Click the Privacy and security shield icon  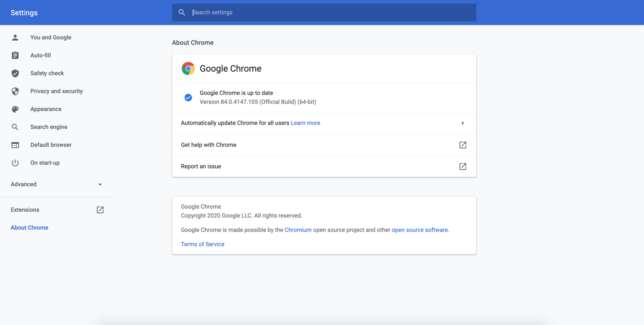[x=15, y=91]
